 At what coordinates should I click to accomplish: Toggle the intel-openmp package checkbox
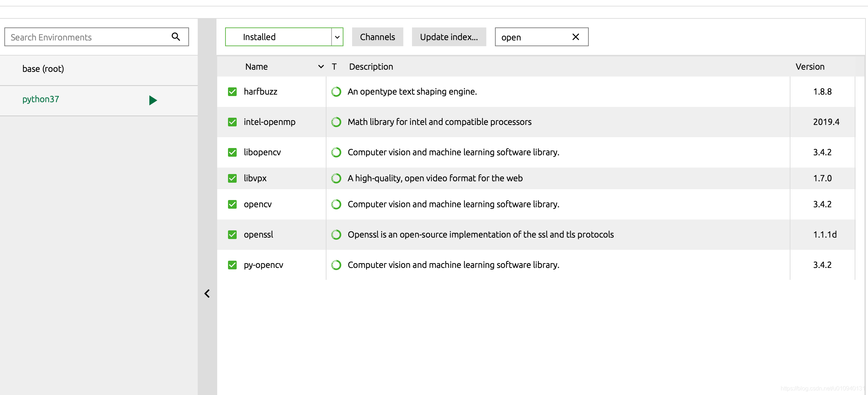point(232,122)
